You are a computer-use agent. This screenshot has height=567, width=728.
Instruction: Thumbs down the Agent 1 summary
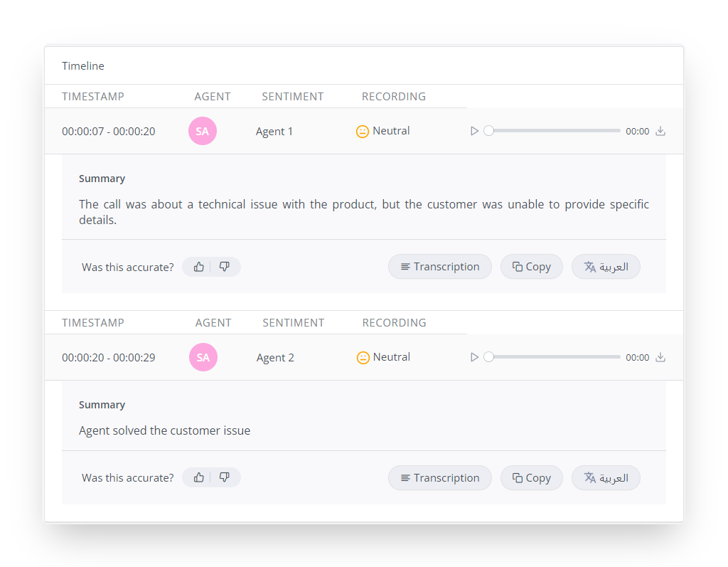[x=225, y=267]
